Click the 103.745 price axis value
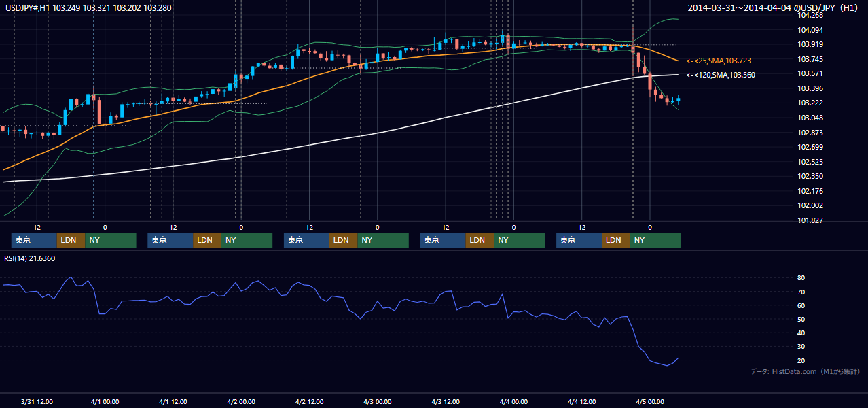The width and height of the screenshot is (868, 408). (x=810, y=59)
